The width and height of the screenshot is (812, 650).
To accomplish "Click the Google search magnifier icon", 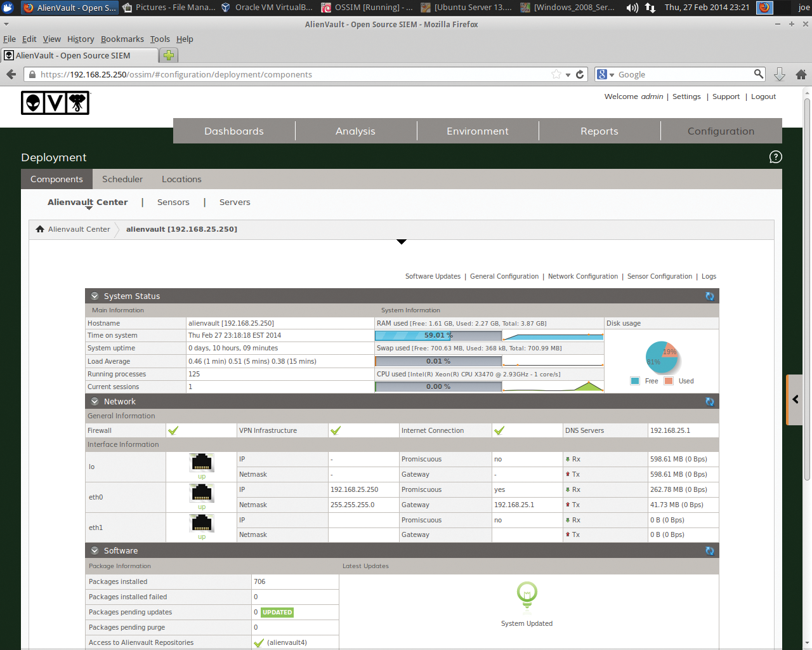I will (759, 74).
